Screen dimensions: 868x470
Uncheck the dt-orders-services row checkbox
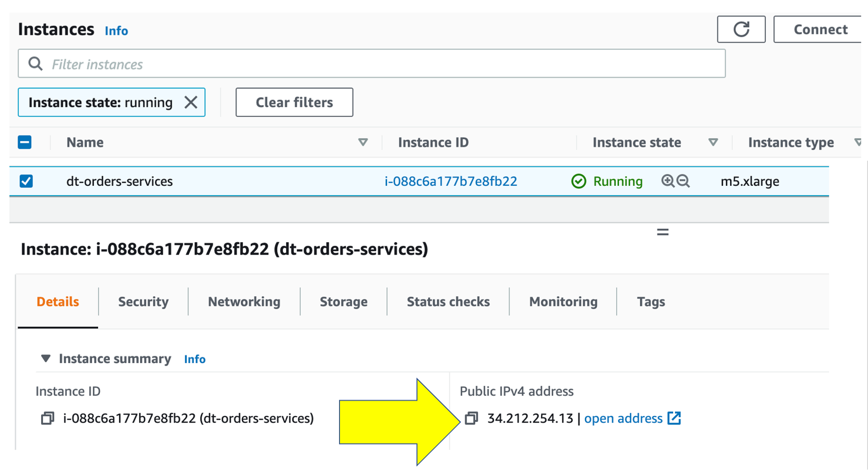point(26,181)
